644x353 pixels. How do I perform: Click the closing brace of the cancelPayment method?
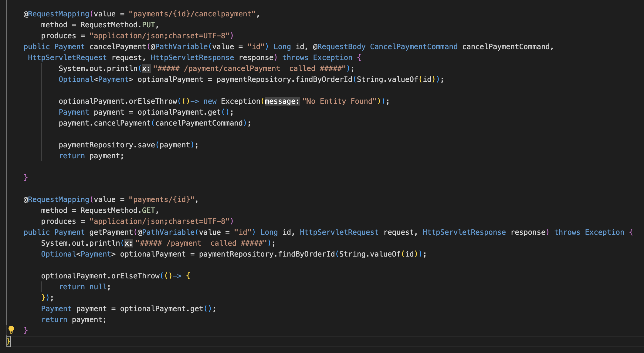[x=26, y=177]
